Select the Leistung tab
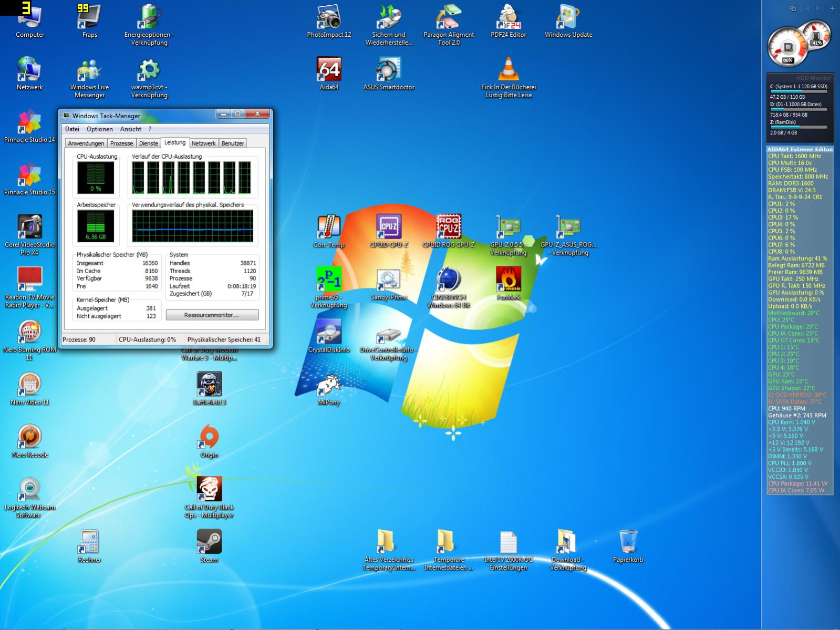Screen dimensions: 840x630 coord(174,142)
